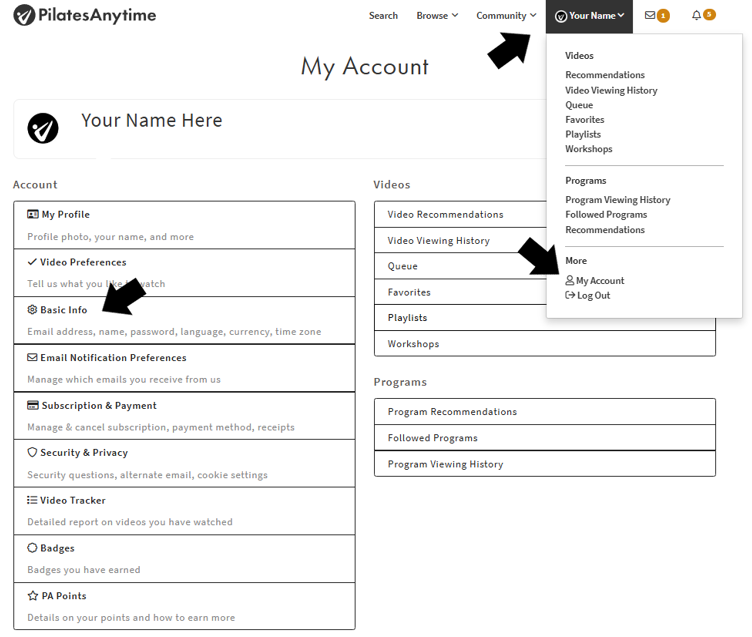Collapse the Your Name account dropdown
This screenshot has height=637, width=752.
click(x=589, y=16)
